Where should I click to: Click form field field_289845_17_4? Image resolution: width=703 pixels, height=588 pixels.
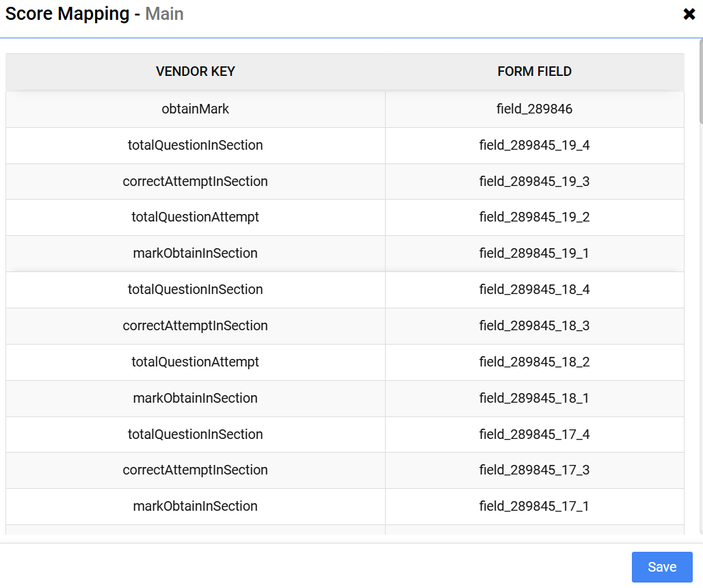point(534,434)
